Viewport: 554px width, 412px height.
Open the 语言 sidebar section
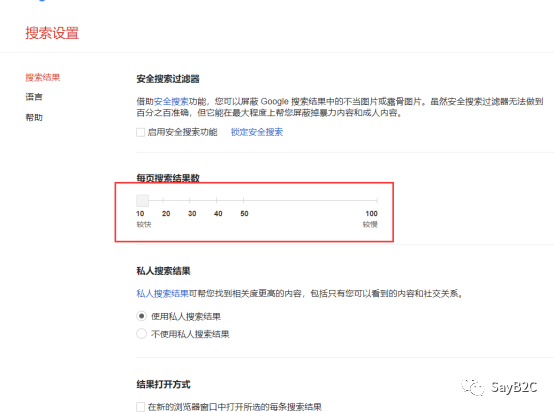point(34,97)
